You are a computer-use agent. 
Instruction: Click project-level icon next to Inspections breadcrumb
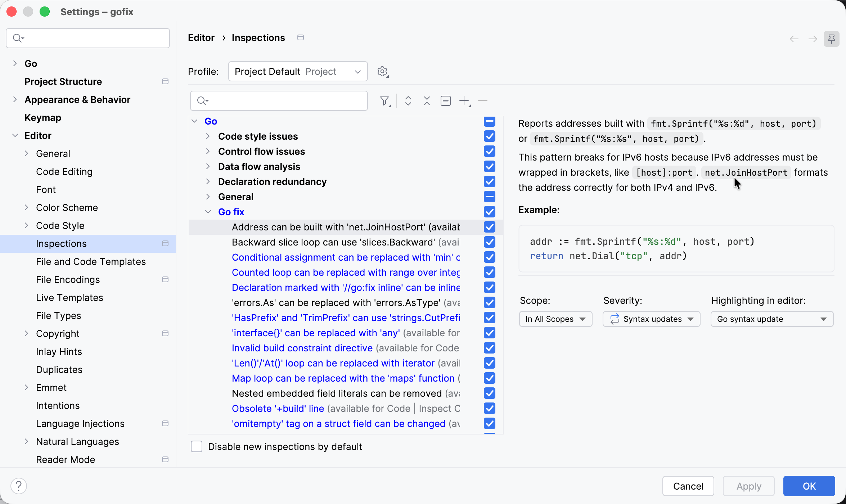coord(301,37)
